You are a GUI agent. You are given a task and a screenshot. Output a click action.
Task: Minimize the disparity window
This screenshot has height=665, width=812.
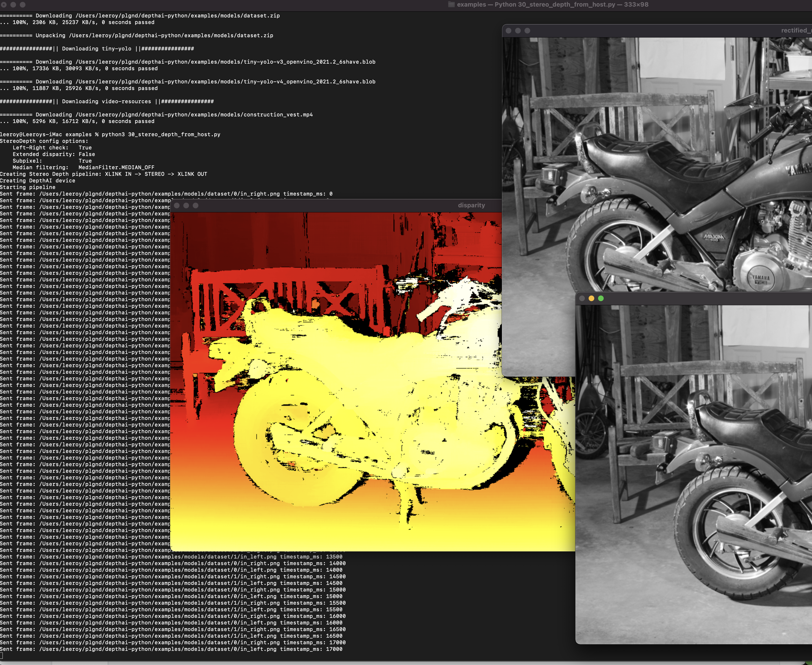186,205
